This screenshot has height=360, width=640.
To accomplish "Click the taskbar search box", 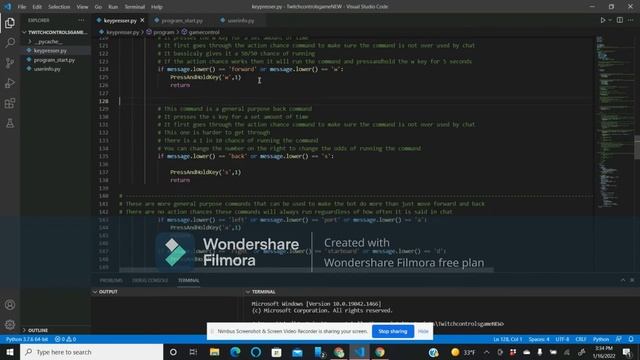I will click(x=91, y=352).
